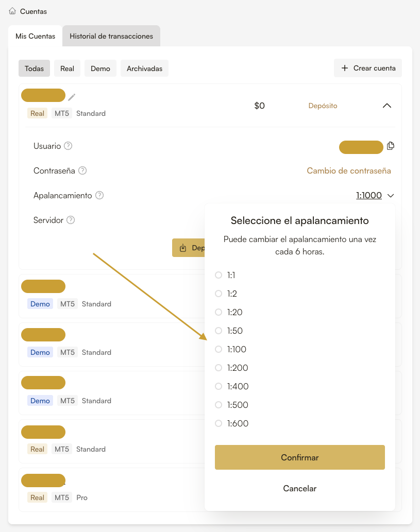
Task: Switch to Historial de transacciones tab
Action: (x=111, y=36)
